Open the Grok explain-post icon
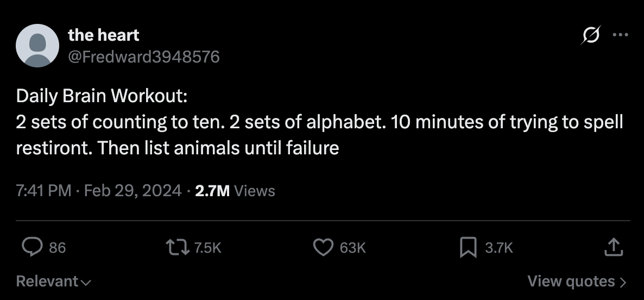The height and width of the screenshot is (300, 644). (591, 36)
